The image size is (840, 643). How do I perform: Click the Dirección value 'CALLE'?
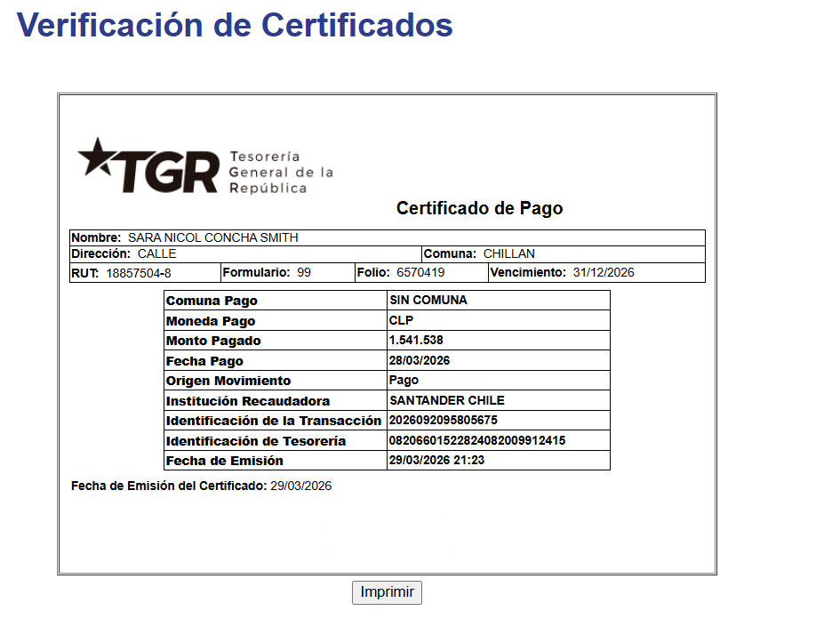[157, 253]
